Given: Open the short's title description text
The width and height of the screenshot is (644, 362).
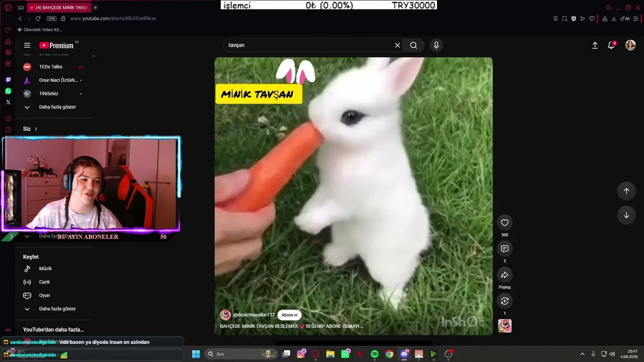Looking at the screenshot, I should coord(291,326).
